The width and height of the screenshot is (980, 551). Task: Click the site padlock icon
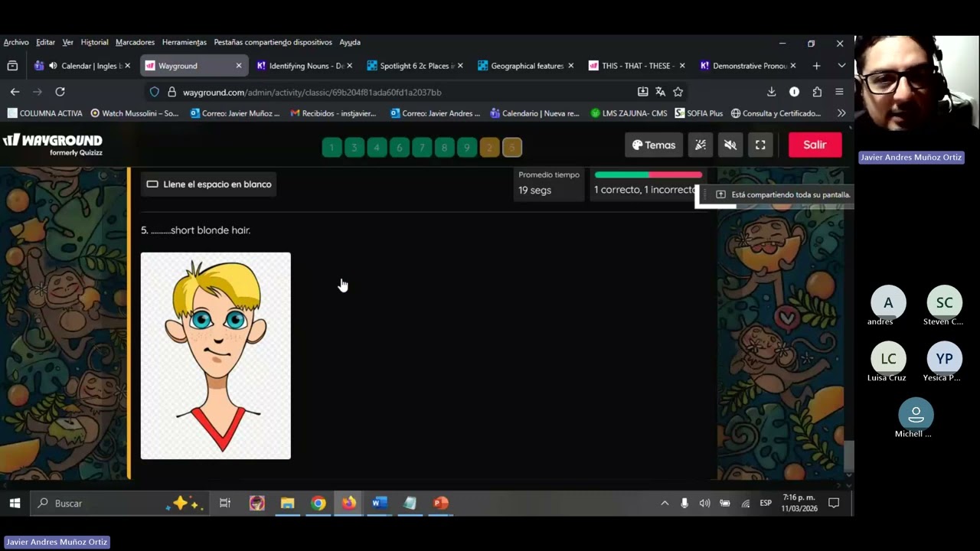171,92
